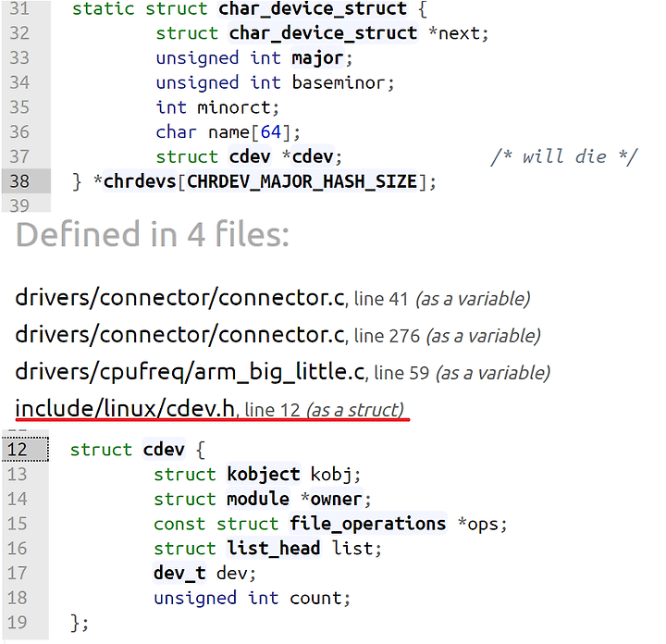Open include/linux/cdev.h line 12 definition
Image resolution: width=666 pixels, height=644 pixels.
(x=209, y=409)
